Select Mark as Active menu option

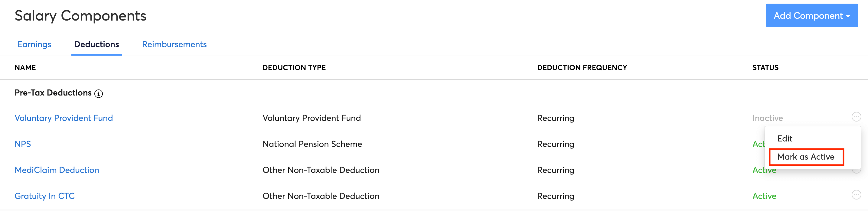pos(806,157)
